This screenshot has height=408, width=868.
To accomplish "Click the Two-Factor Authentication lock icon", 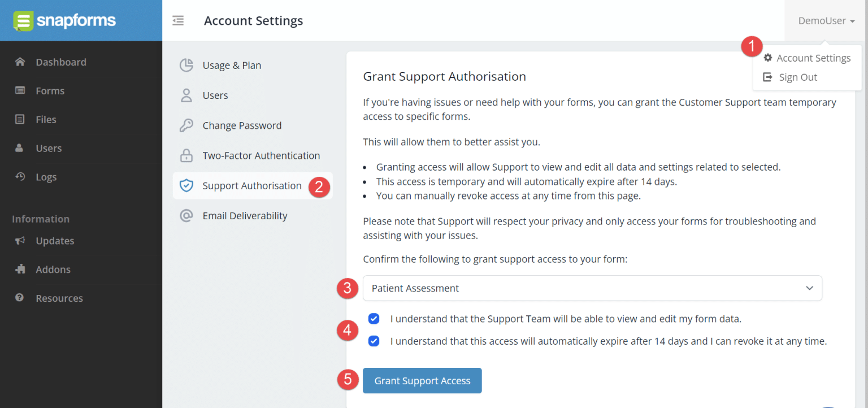I will tap(186, 155).
